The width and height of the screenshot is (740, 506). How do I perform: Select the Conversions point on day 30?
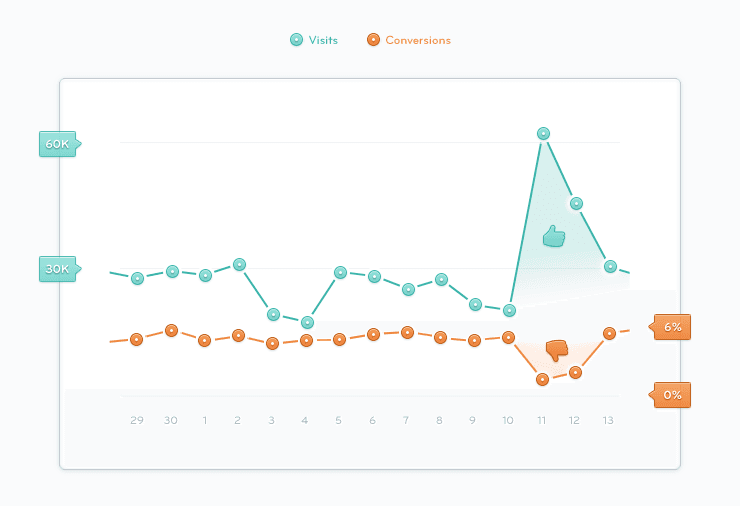pos(171,330)
